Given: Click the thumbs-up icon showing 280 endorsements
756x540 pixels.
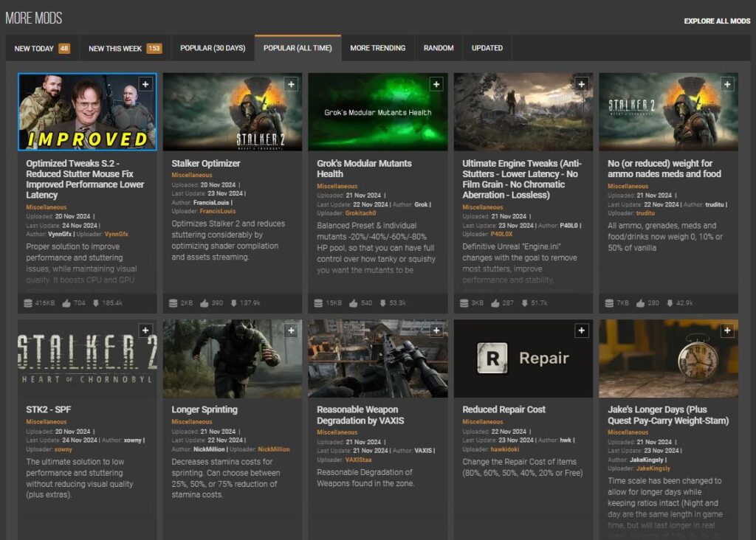Looking at the screenshot, I should point(640,303).
